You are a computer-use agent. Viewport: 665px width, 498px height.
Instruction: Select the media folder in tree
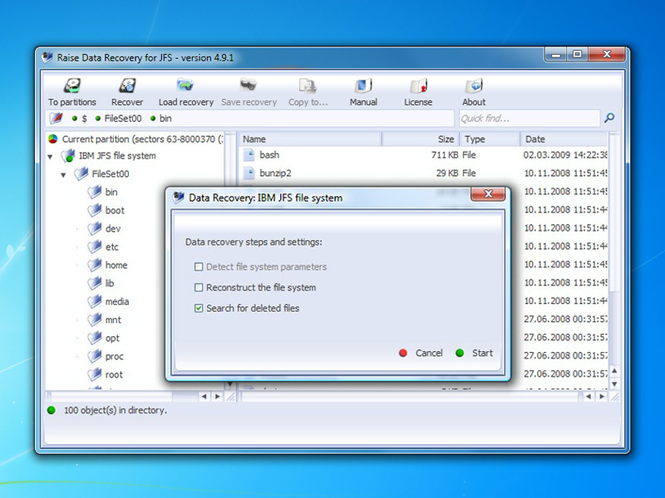(108, 302)
